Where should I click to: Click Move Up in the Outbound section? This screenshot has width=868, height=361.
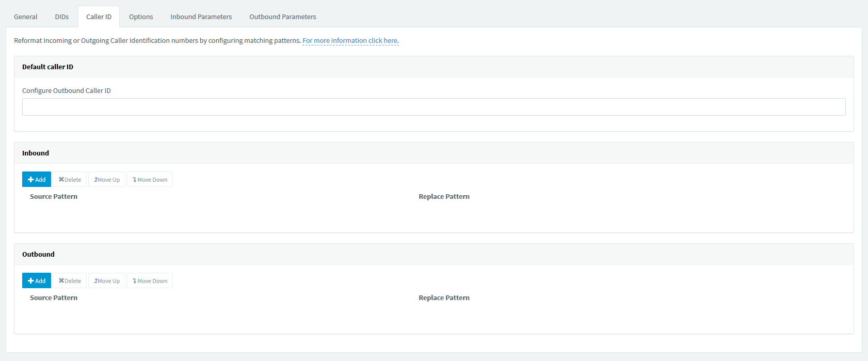[x=107, y=280]
